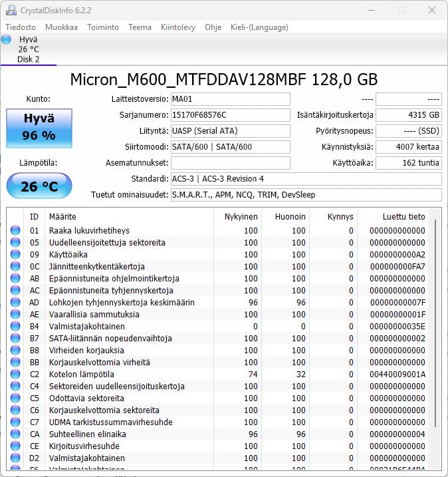This screenshot has width=448, height=477.
Task: Click the 26 °C temperature button
Action: pyautogui.click(x=39, y=186)
